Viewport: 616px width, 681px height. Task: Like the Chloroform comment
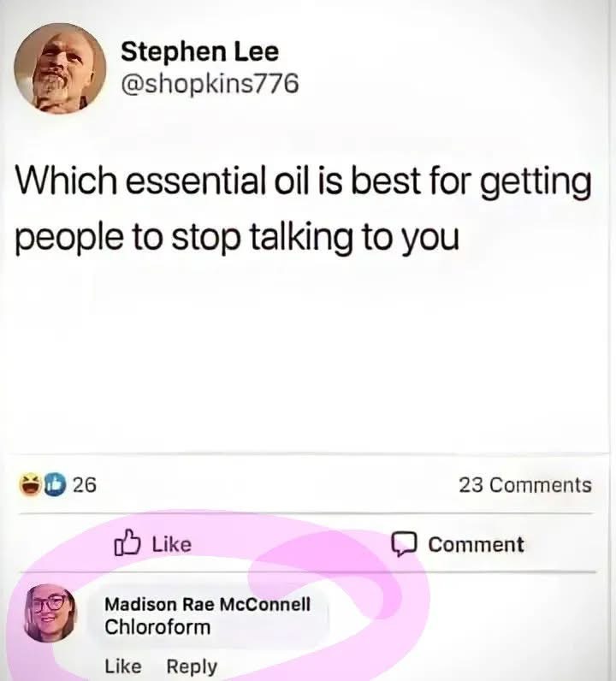click(x=123, y=666)
